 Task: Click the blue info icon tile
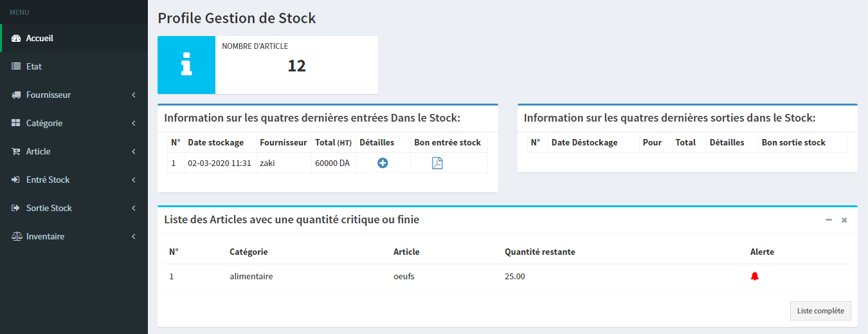[x=186, y=65]
